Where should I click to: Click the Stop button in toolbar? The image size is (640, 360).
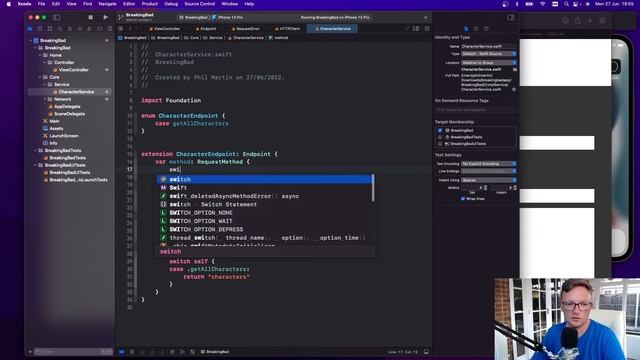pyautogui.click(x=91, y=18)
